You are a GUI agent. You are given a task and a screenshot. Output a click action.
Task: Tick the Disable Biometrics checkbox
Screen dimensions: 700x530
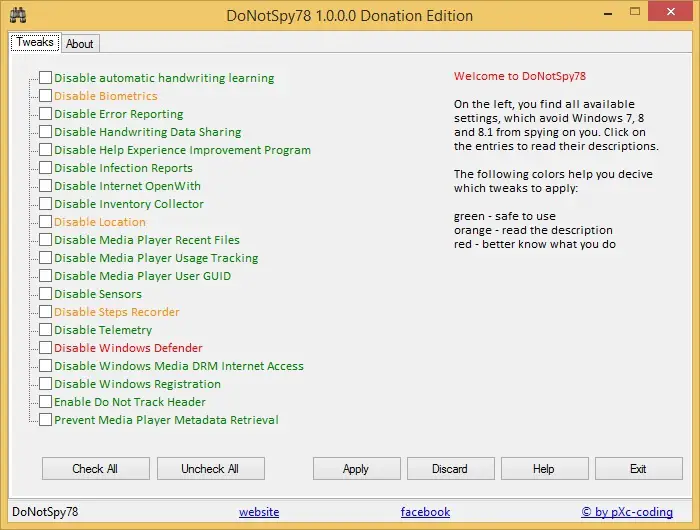point(45,96)
